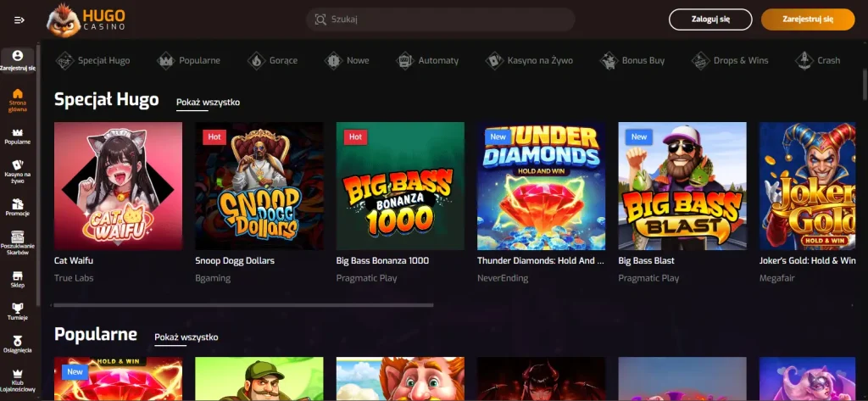
Task: Select the Bonus Buy category tab
Action: pyautogui.click(x=643, y=60)
